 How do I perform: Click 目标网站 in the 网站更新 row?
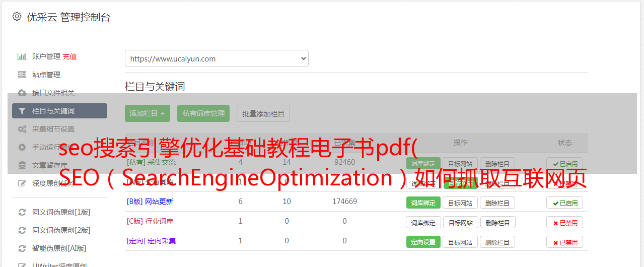point(460,203)
